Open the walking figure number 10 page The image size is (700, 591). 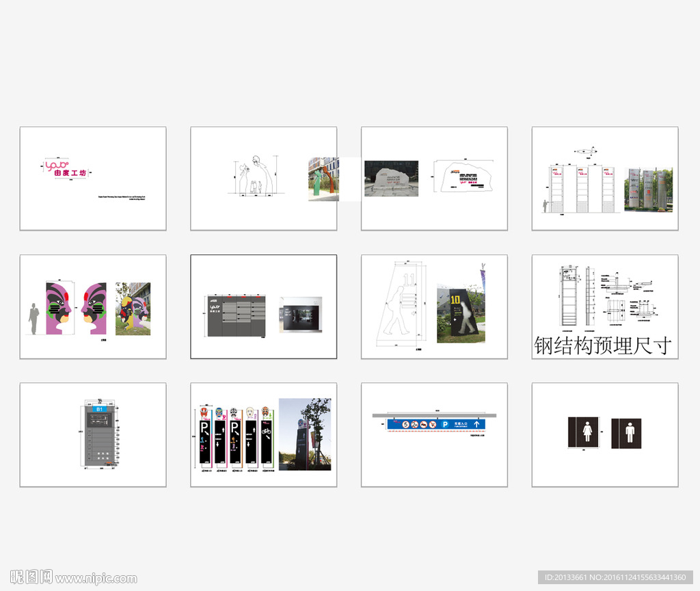click(434, 307)
